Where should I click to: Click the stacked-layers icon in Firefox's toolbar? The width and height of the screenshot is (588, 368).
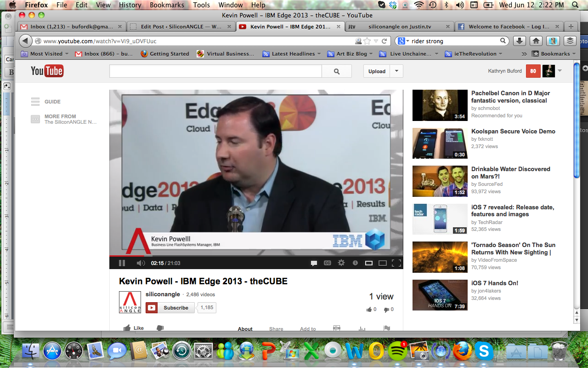tap(570, 41)
